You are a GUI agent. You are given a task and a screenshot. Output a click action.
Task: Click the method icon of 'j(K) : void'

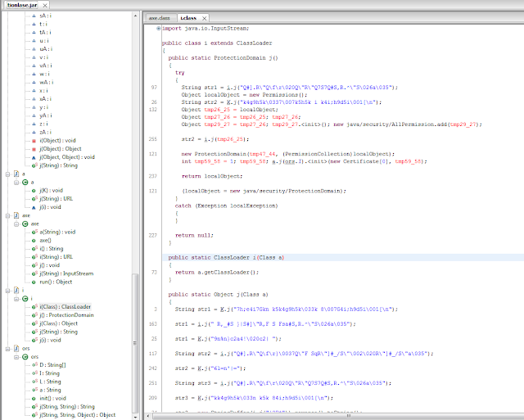(x=34, y=191)
